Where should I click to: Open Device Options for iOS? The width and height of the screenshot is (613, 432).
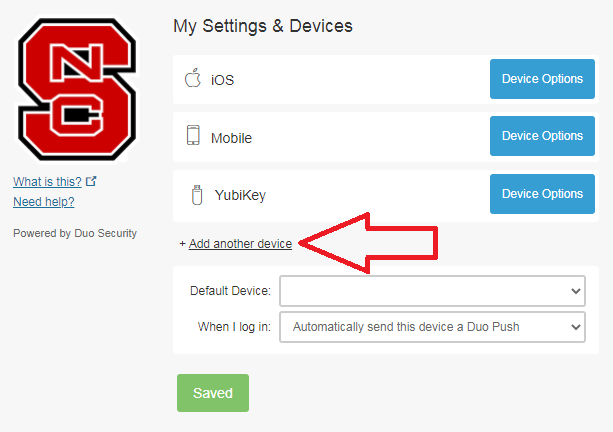542,78
